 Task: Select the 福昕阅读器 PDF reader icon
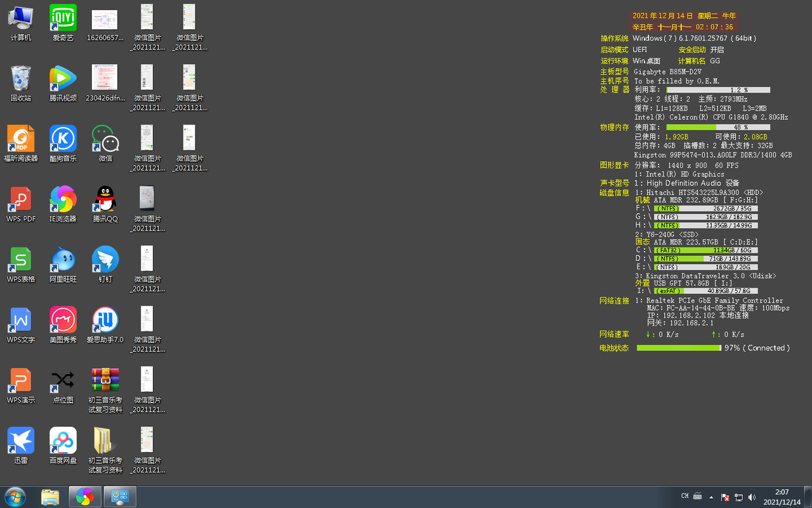[x=21, y=144]
